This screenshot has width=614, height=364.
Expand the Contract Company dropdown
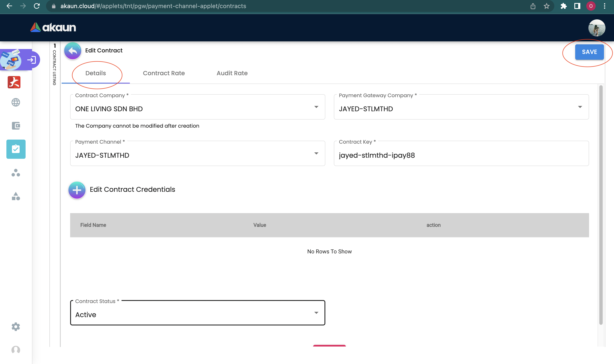pyautogui.click(x=316, y=107)
